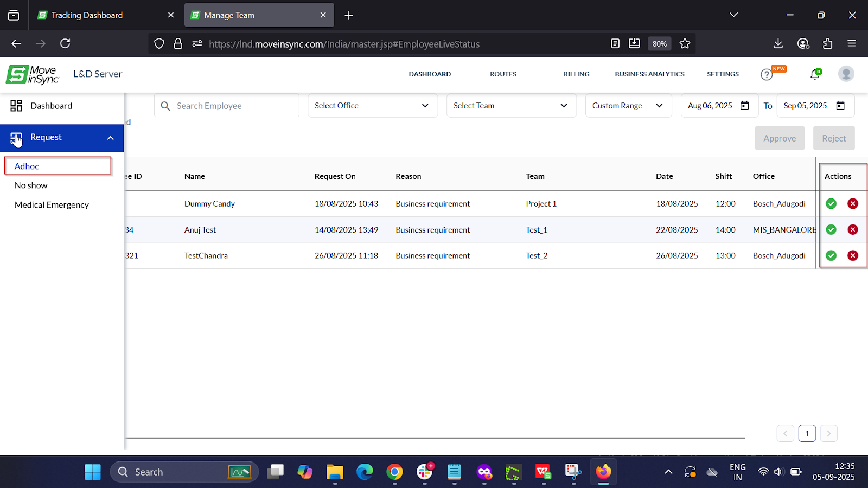Approve Dummy Candy's request with green checkmark

tap(831, 204)
